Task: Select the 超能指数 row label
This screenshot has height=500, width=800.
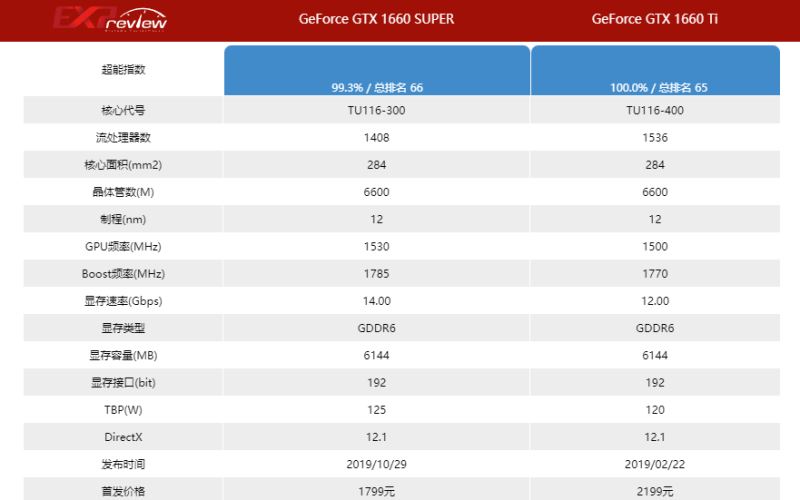Action: [x=124, y=69]
